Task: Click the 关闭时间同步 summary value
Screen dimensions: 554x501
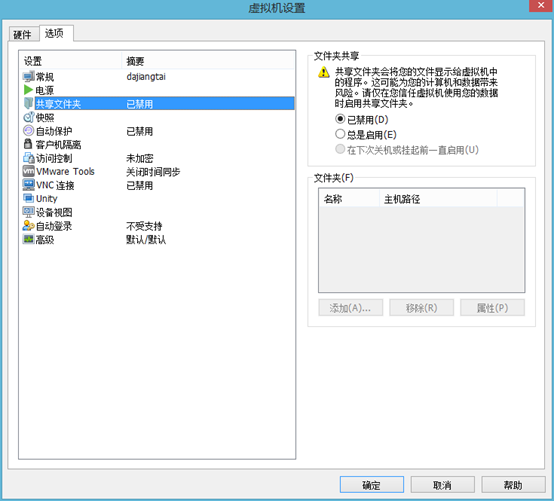Action: click(153, 172)
